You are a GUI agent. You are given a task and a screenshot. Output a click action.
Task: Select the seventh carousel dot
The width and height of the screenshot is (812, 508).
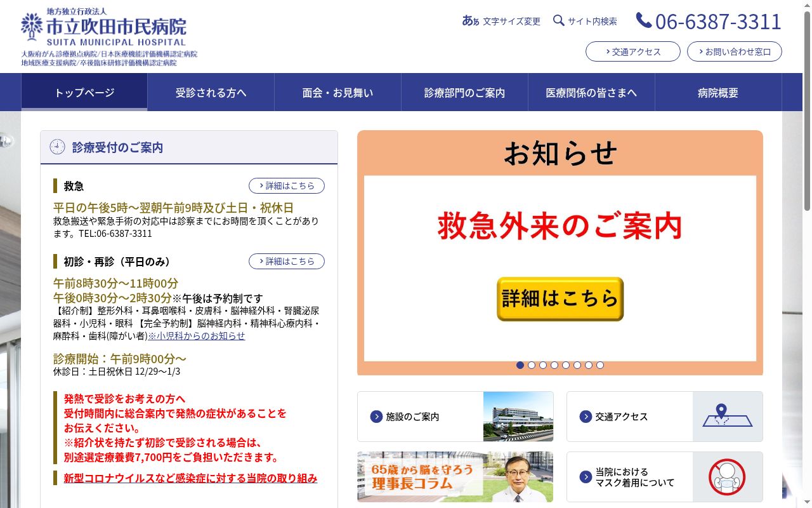click(589, 365)
